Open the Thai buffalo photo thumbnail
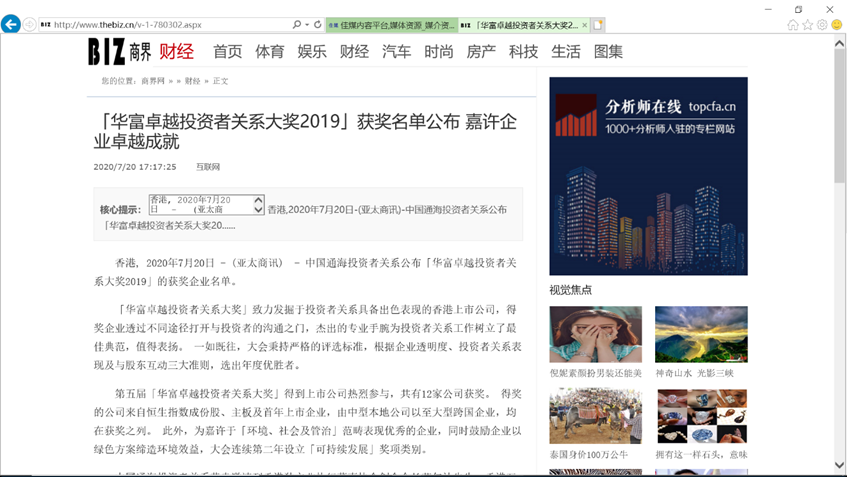This screenshot has width=847, height=477. point(596,416)
